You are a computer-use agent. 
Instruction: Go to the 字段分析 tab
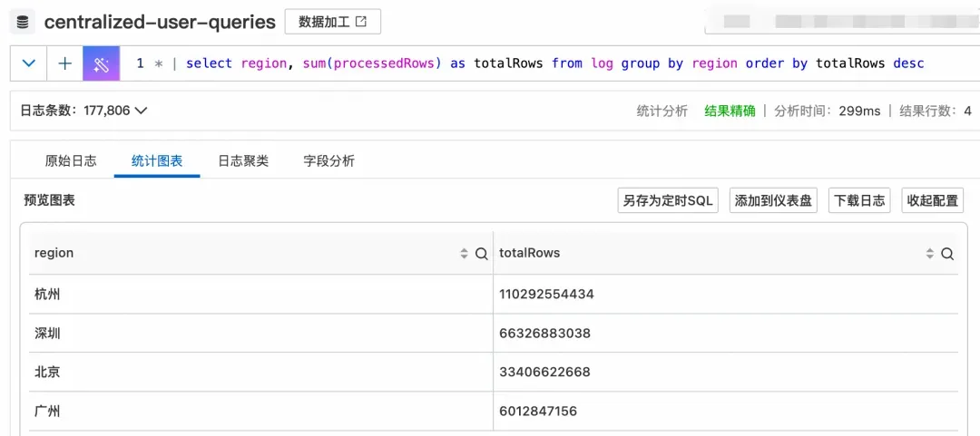[328, 161]
